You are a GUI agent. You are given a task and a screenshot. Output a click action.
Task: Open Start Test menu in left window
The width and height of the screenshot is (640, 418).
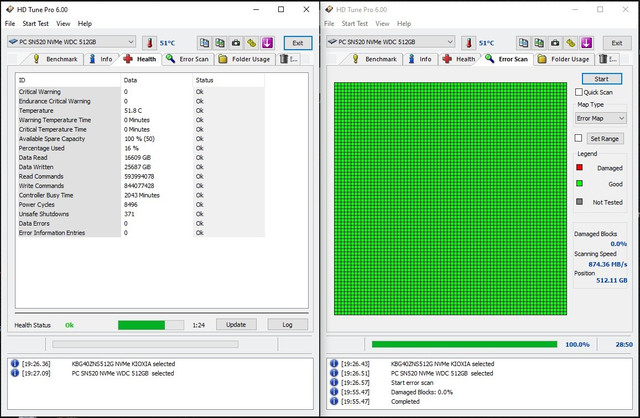(36, 24)
